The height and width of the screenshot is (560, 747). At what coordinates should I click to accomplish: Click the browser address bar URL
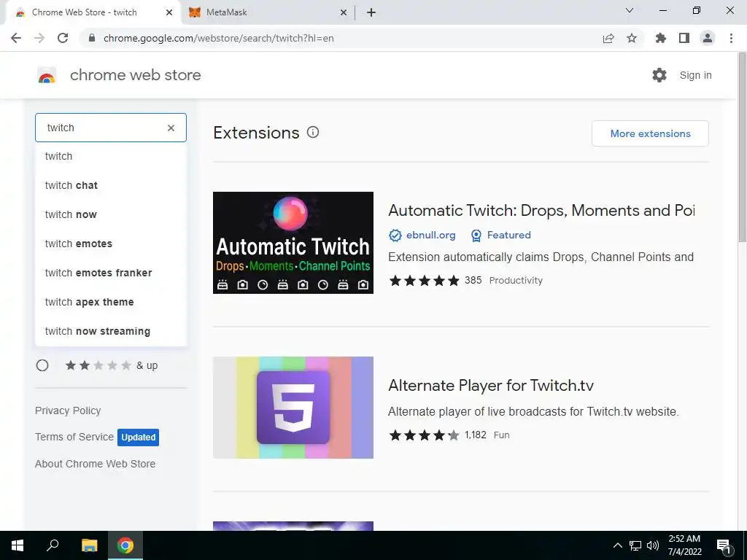(219, 38)
